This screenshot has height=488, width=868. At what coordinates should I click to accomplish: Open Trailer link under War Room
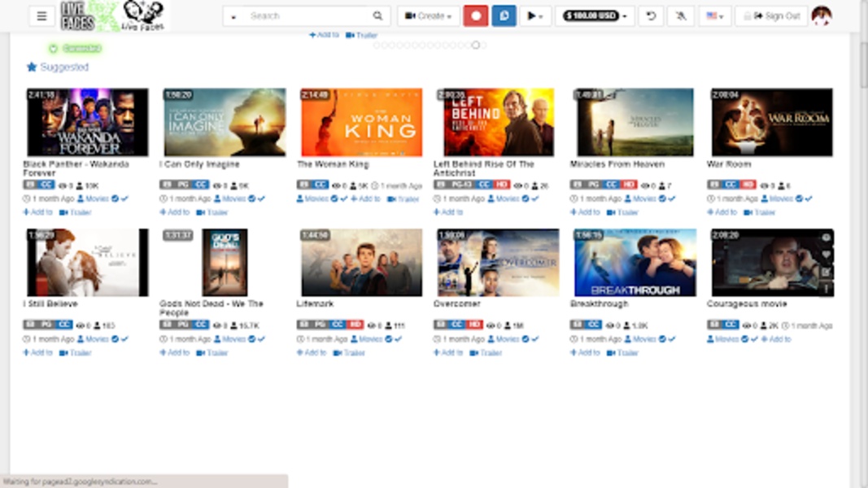click(x=760, y=212)
